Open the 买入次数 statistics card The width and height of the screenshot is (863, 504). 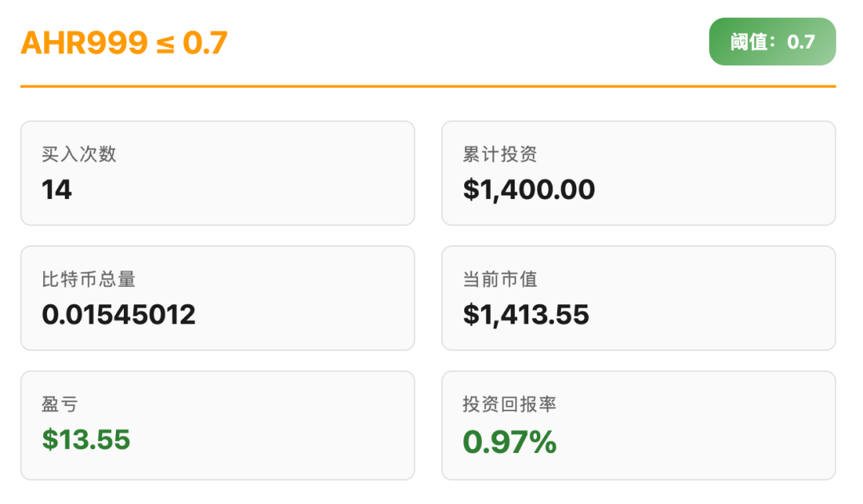217,173
